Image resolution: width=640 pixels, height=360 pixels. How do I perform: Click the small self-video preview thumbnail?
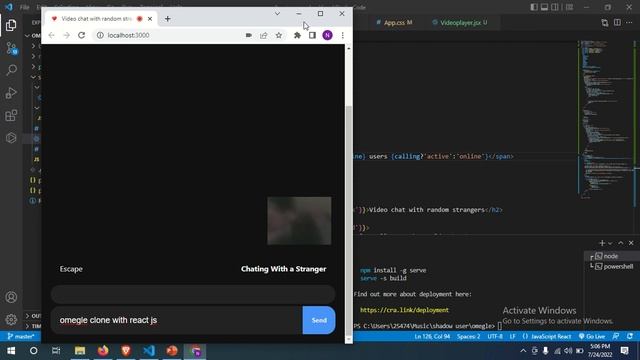pos(299,221)
